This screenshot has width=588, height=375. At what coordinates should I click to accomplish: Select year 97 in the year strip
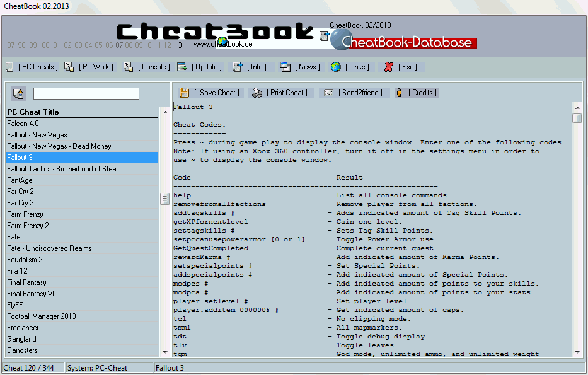coord(11,45)
